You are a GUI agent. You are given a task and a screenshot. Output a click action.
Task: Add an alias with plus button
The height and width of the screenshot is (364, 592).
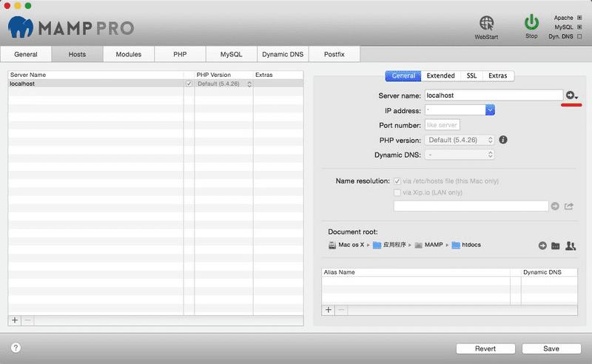(x=329, y=310)
